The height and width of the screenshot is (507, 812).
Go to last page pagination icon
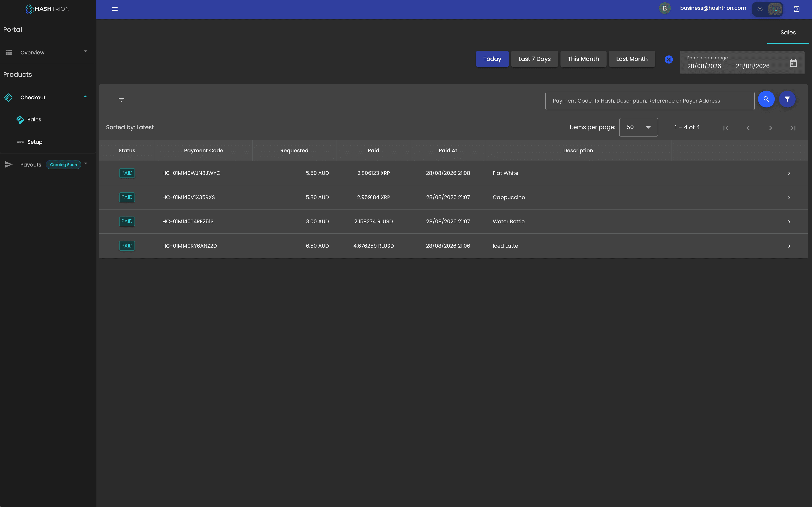[793, 128]
